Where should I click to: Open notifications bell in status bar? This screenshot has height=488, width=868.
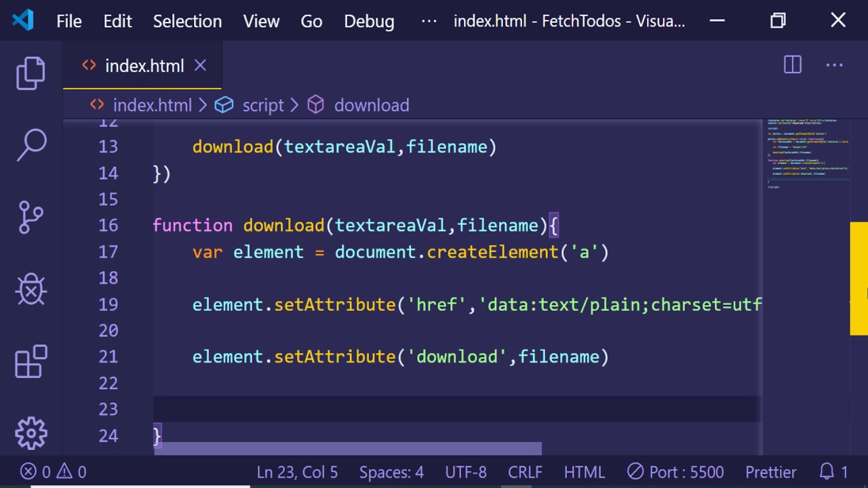pyautogui.click(x=834, y=472)
